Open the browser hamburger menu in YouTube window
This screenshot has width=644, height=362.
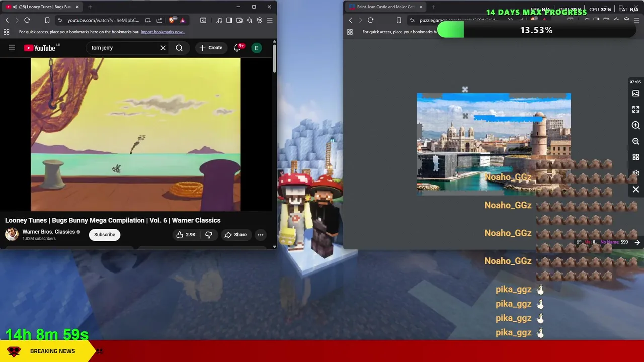click(x=270, y=20)
